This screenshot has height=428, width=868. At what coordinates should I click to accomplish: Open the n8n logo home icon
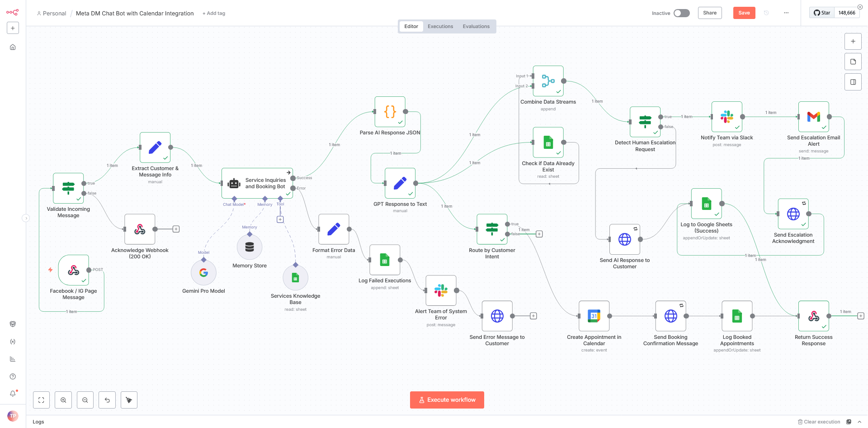[13, 12]
